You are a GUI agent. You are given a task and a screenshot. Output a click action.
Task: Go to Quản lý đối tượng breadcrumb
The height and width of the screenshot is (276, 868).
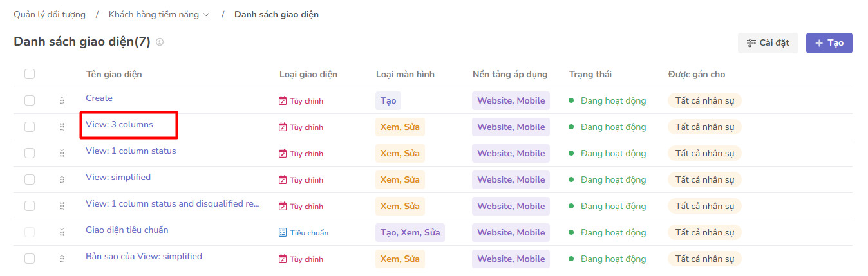[50, 14]
